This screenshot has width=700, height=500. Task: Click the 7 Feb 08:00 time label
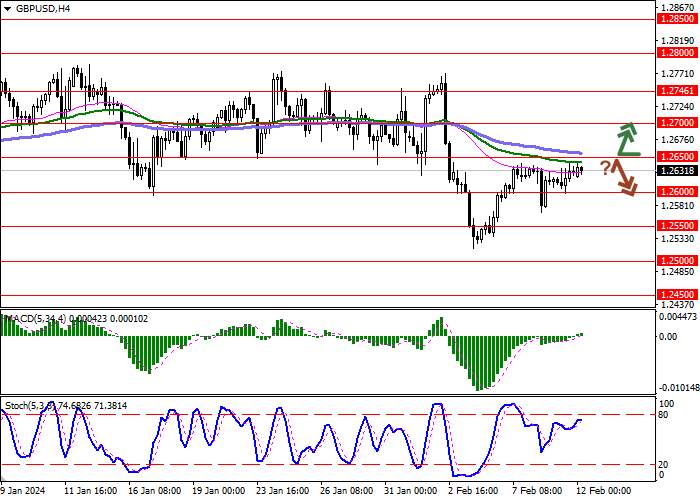click(538, 491)
